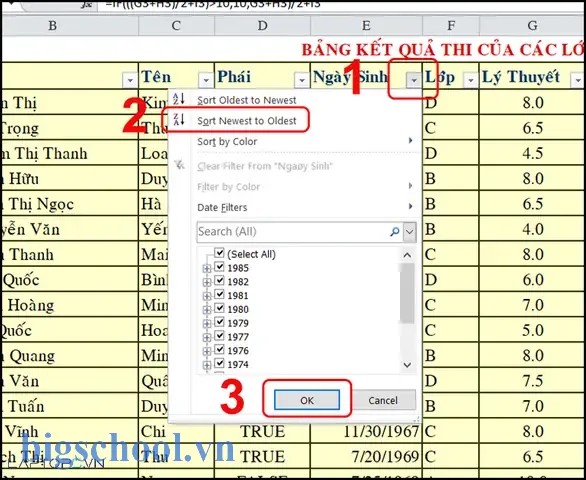Uncheck the 1974 checkbox
This screenshot has width=586, height=480.
pos(219,363)
